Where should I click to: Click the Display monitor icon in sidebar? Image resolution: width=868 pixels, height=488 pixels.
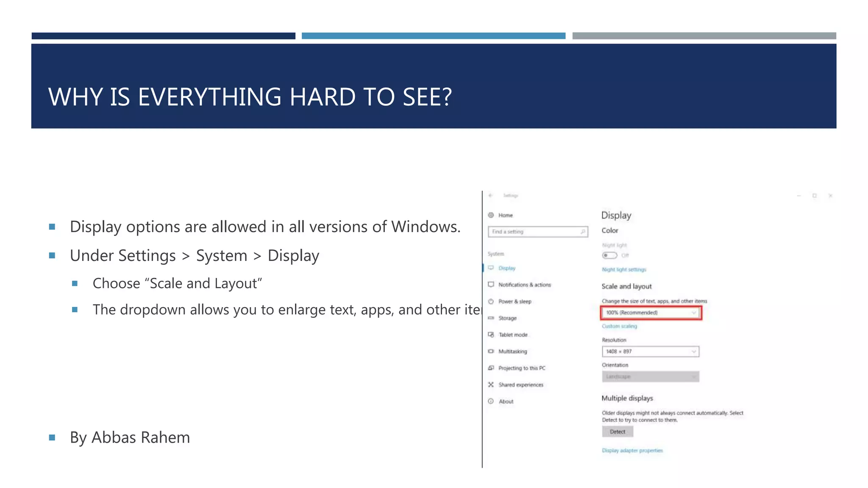[491, 268]
